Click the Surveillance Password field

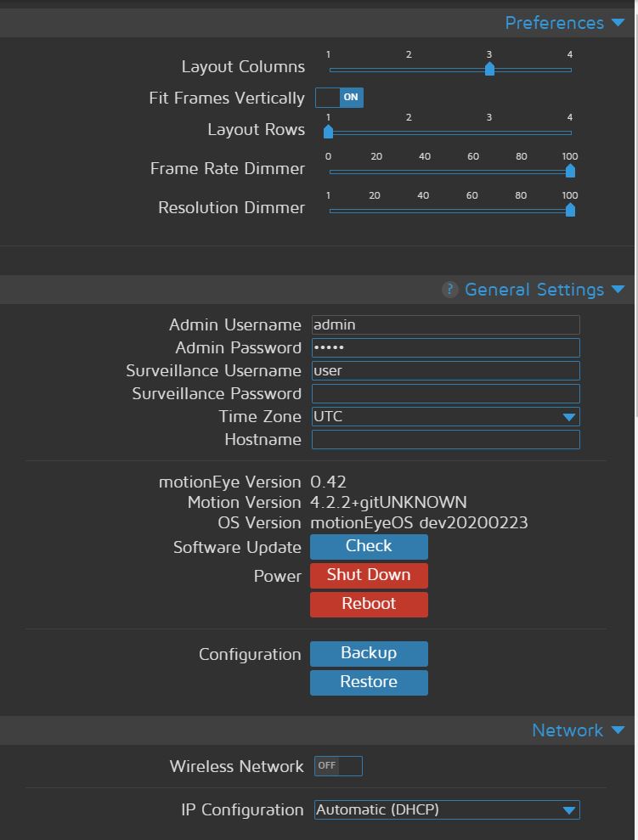point(445,393)
